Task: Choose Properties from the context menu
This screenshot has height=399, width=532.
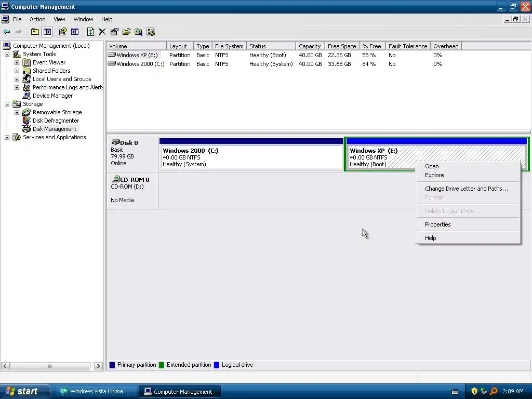Action: (x=468, y=224)
